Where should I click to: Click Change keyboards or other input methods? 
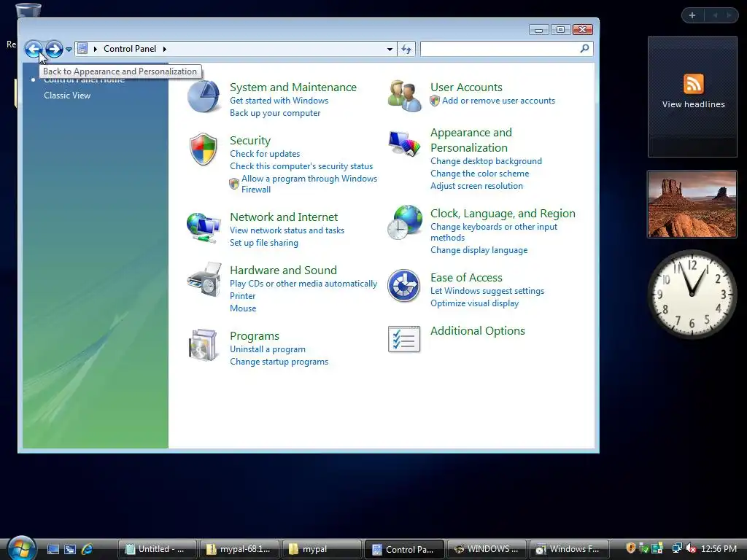pos(494,232)
